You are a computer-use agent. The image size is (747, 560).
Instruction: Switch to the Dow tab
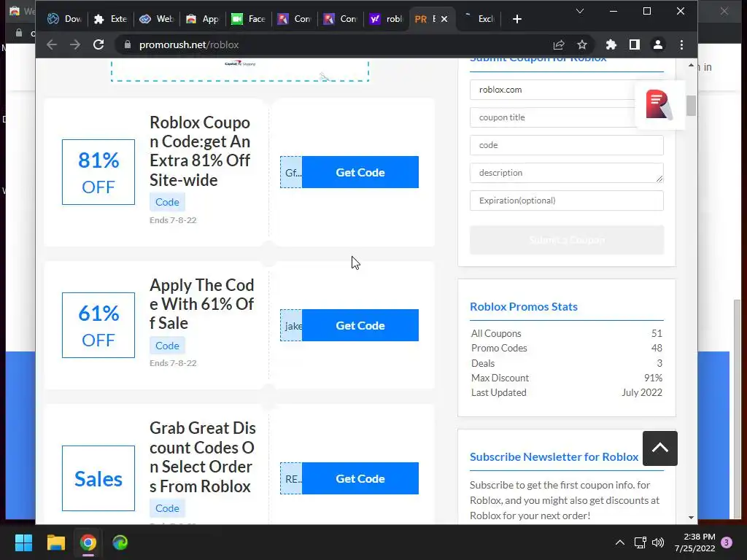(x=64, y=19)
